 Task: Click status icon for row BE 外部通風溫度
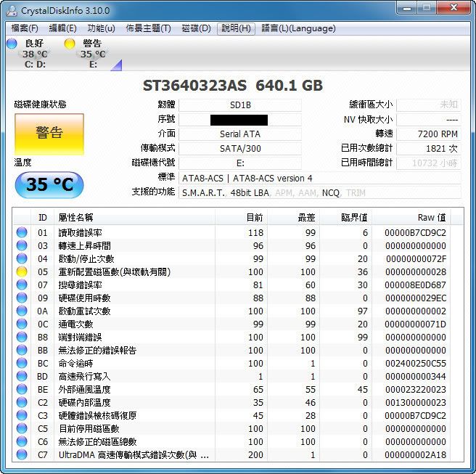pyautogui.click(x=22, y=389)
